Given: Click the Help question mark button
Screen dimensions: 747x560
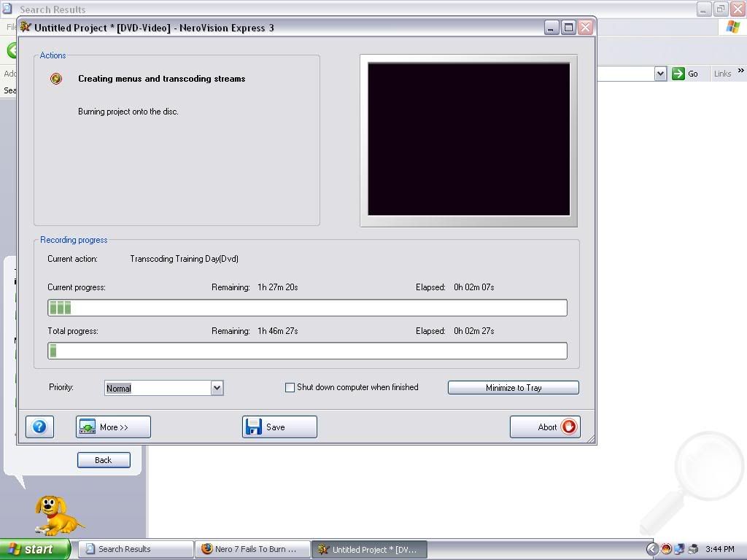Looking at the screenshot, I should [39, 427].
